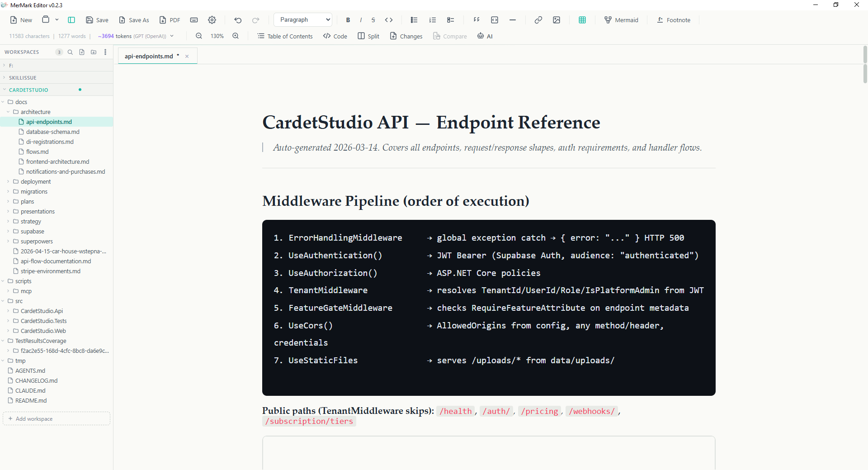Open the settings gear icon
Viewport: 868px width, 470px height.
point(212,20)
